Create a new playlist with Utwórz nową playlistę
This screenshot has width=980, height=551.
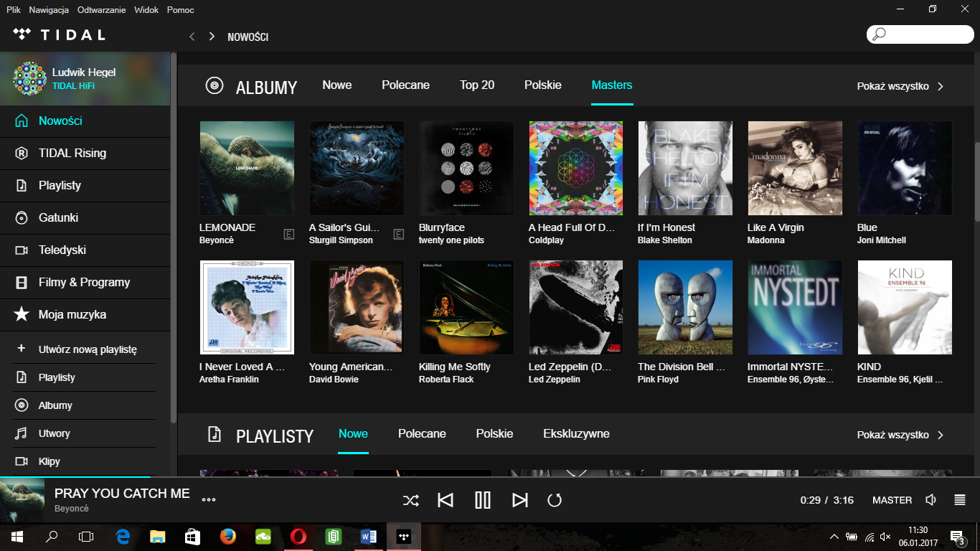pos(85,349)
